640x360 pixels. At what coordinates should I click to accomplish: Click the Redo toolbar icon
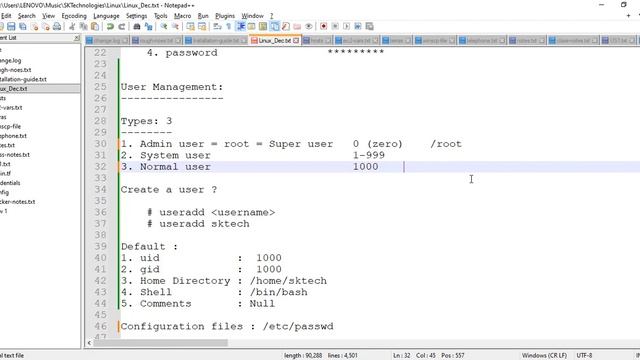[x=122, y=27]
